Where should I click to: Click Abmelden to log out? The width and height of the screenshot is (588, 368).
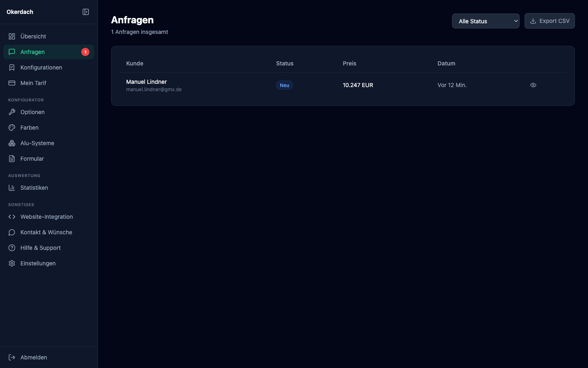33,357
